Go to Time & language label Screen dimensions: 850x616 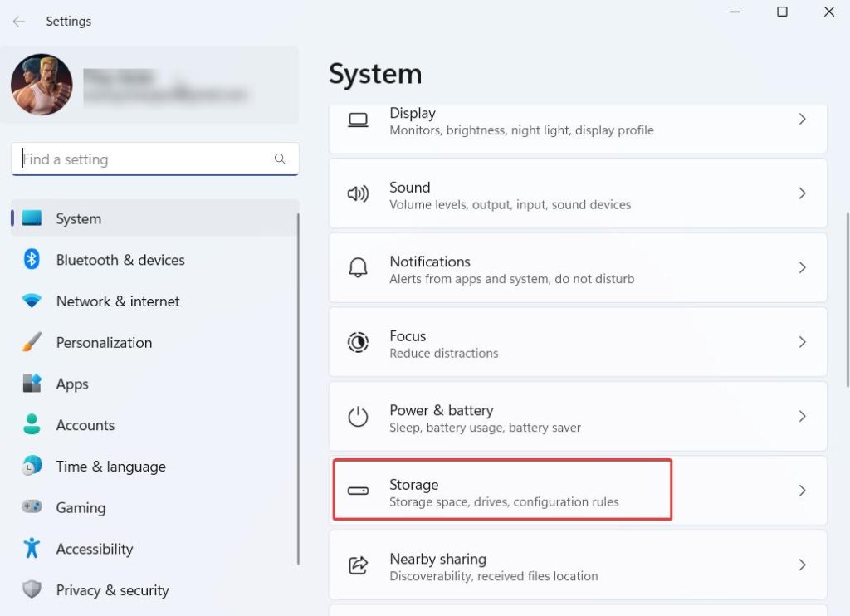[x=110, y=467]
